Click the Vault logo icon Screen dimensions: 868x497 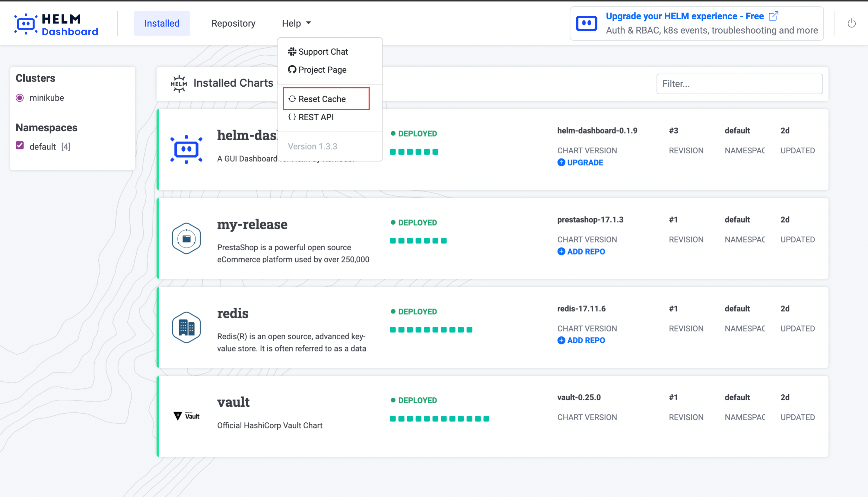coord(186,416)
